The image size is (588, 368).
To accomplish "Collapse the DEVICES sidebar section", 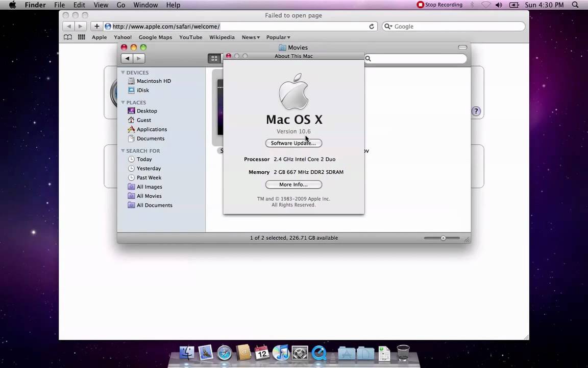I will (x=122, y=73).
